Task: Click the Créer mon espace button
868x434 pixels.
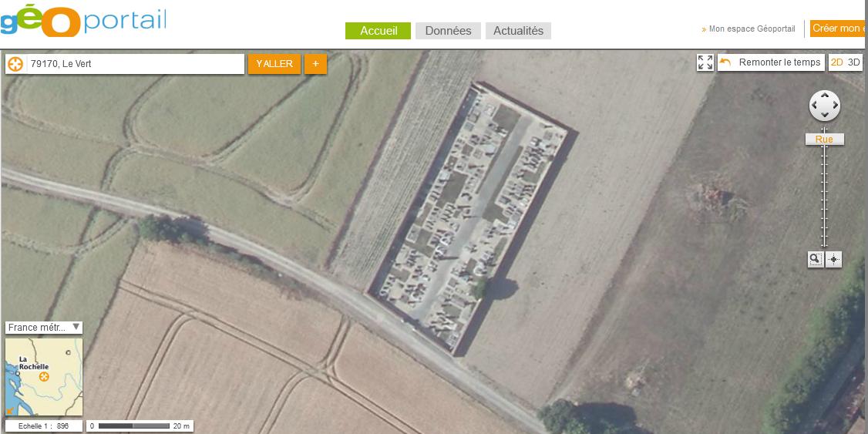Action: (x=839, y=29)
